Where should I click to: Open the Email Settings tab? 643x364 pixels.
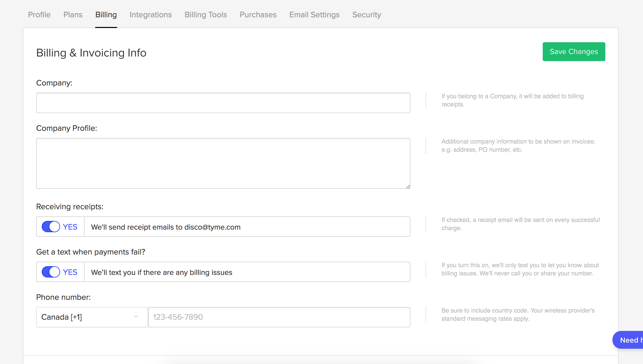tap(314, 15)
